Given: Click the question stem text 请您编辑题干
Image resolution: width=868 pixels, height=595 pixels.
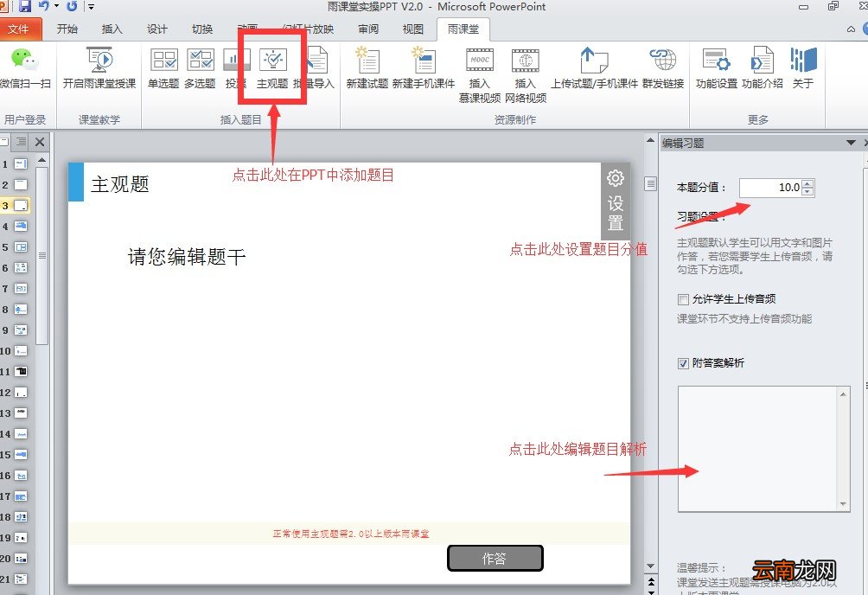Looking at the screenshot, I should 187,257.
